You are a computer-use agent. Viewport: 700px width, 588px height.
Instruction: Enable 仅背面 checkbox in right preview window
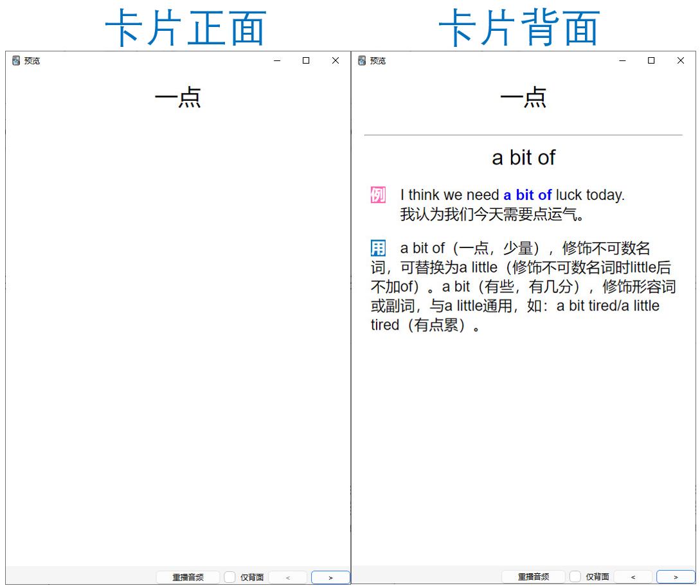[x=575, y=577]
